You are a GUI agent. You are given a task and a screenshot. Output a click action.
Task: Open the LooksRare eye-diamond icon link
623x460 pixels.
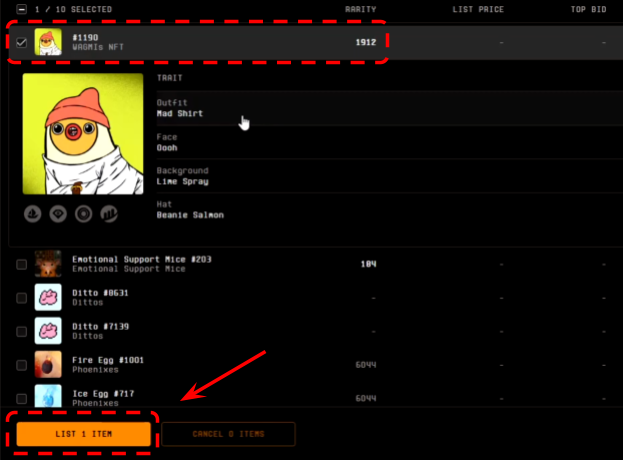[58, 214]
